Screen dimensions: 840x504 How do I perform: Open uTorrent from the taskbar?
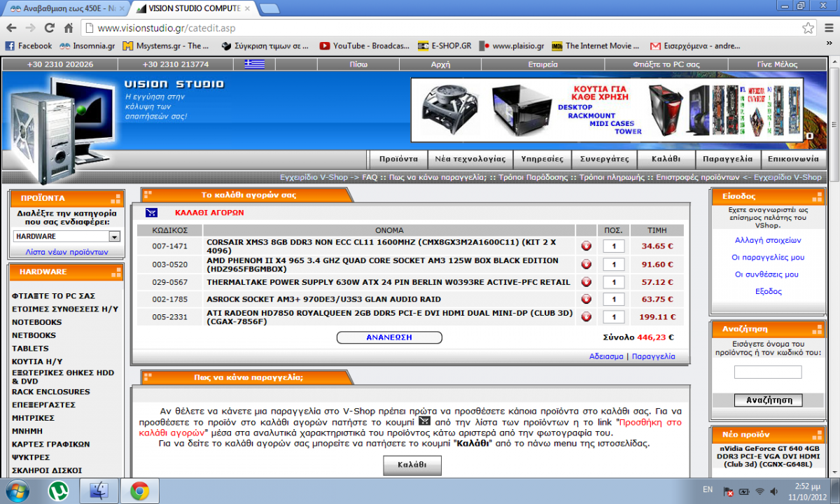click(x=59, y=491)
